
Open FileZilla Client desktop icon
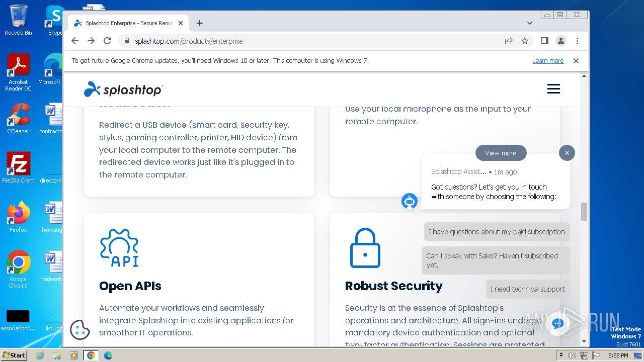18,168
